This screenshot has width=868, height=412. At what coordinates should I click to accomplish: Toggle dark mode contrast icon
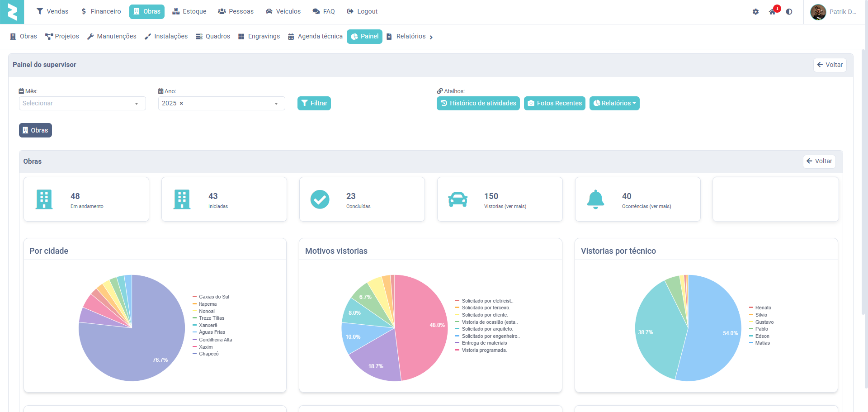click(789, 12)
